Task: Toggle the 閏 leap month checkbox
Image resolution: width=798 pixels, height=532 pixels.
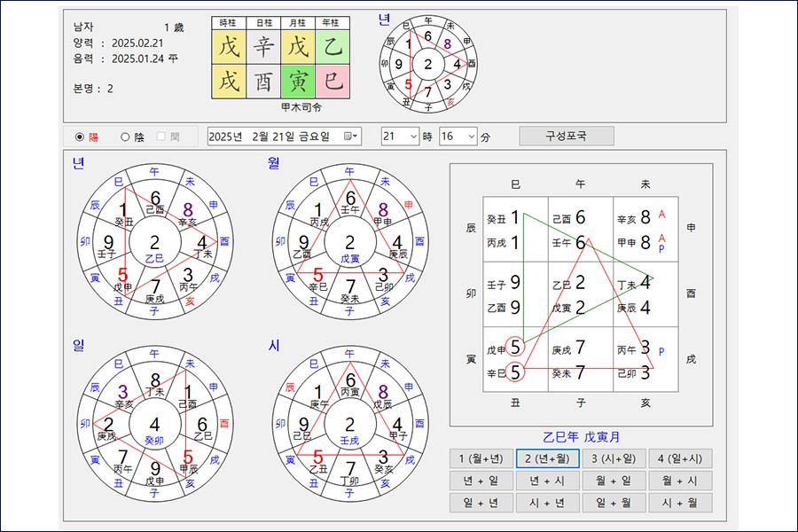Action: (161, 137)
